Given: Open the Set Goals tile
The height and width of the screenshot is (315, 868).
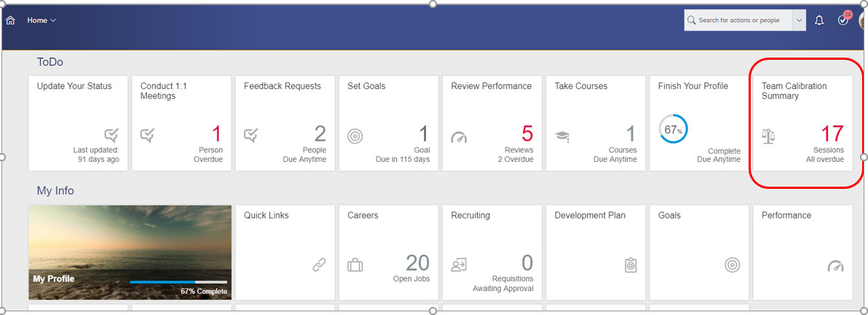Looking at the screenshot, I should coord(389,123).
